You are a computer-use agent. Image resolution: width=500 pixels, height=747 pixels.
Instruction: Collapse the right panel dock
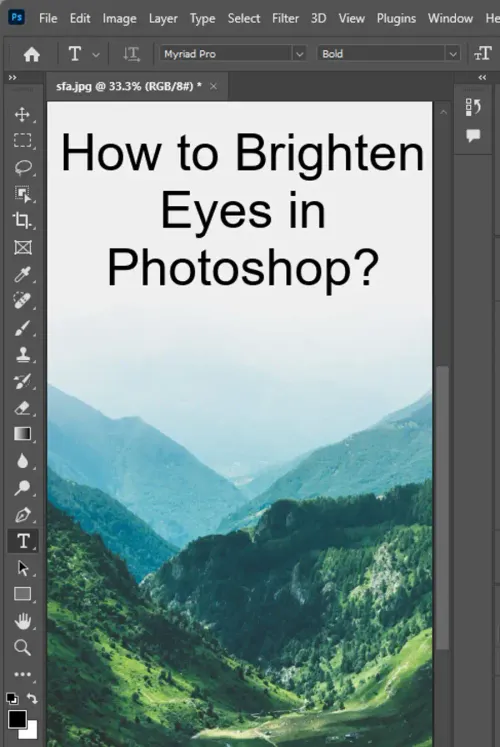point(482,77)
